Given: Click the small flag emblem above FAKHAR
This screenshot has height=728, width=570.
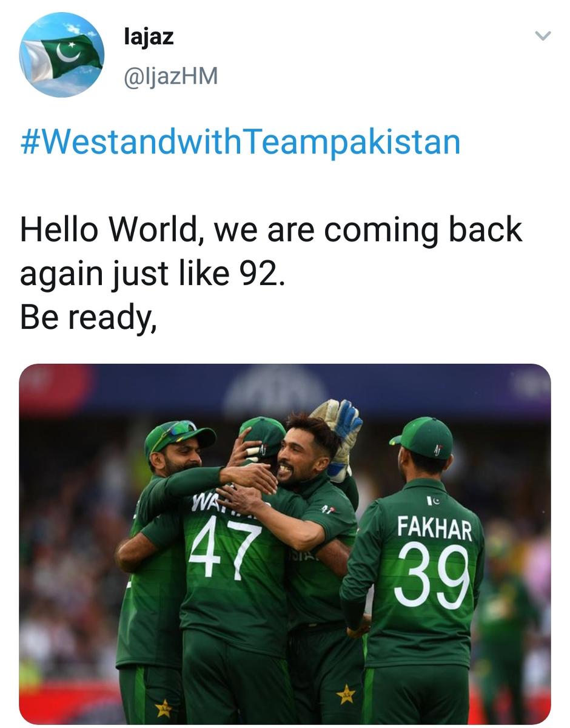Looking at the screenshot, I should (x=433, y=500).
